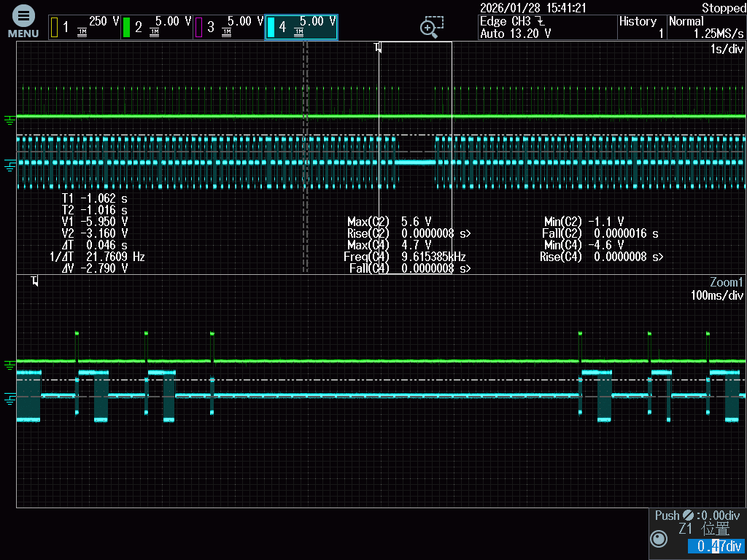Click Freq(C4) 9.615385kHz measurement
Viewport: 747px width, 560px height.
pos(404,257)
